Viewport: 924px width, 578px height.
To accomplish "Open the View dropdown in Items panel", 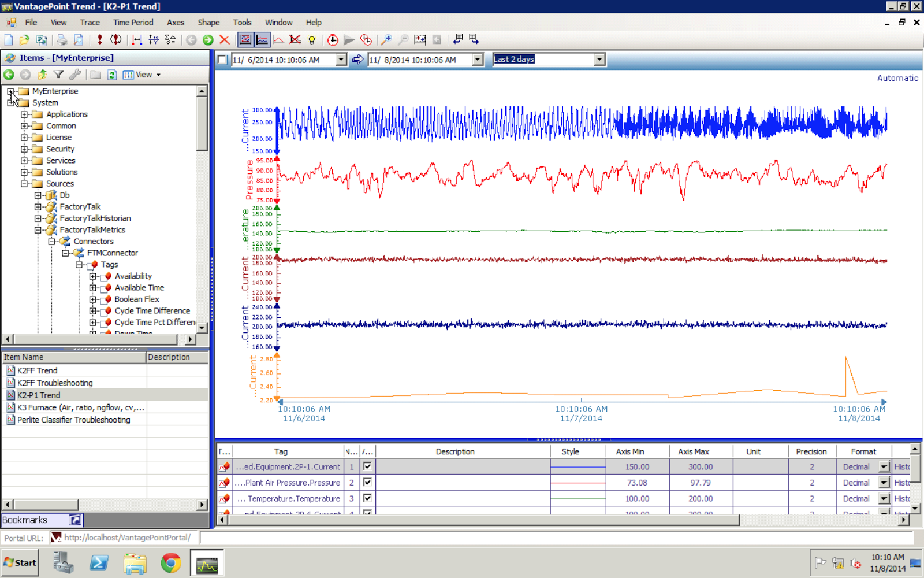I will pyautogui.click(x=141, y=75).
